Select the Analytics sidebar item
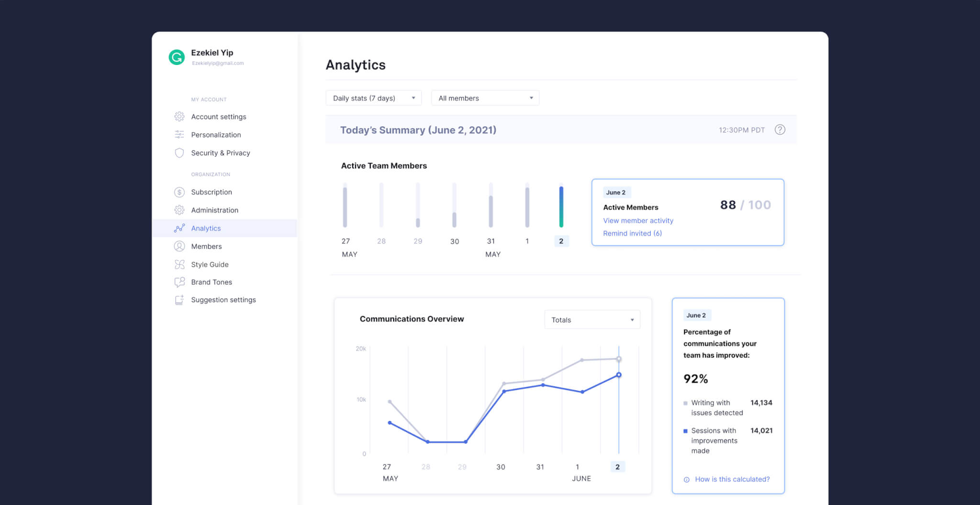Viewport: 980px width, 505px height. pos(206,228)
